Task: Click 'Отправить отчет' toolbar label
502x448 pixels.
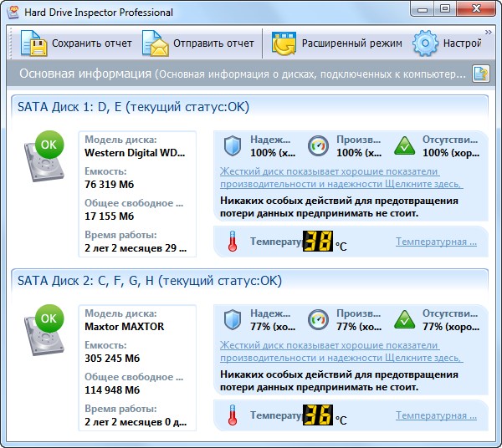Action: [213, 43]
